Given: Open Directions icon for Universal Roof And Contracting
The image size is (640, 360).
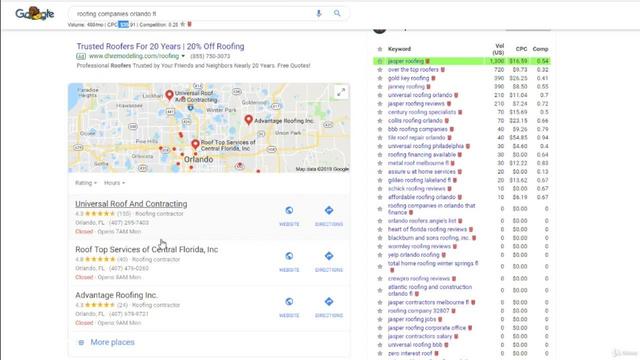Looking at the screenshot, I should click(x=329, y=211).
